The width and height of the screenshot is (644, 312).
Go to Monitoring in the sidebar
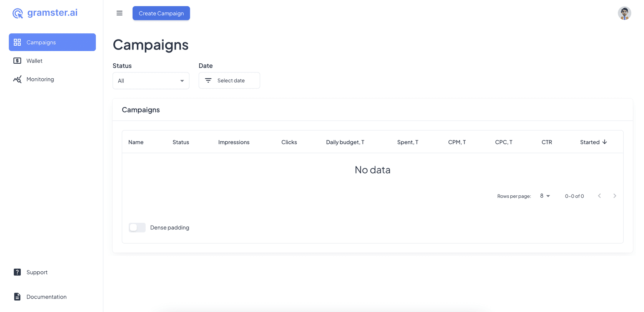point(40,79)
